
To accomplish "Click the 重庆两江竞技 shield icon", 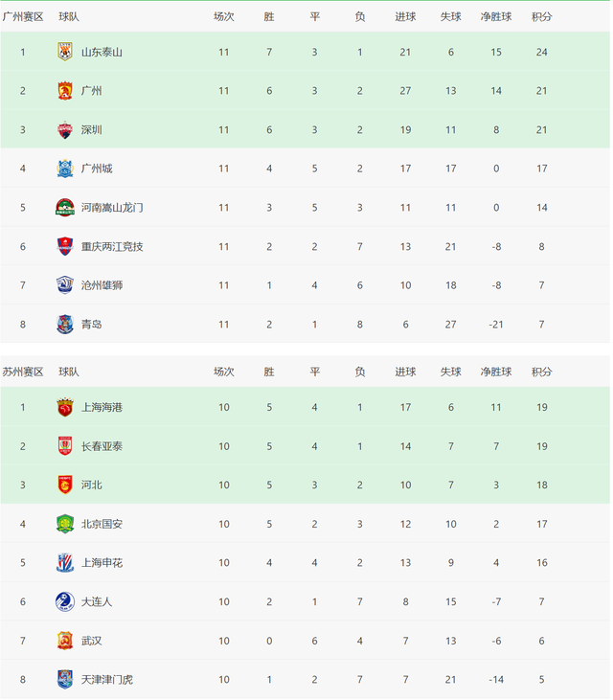I will tap(65, 246).
